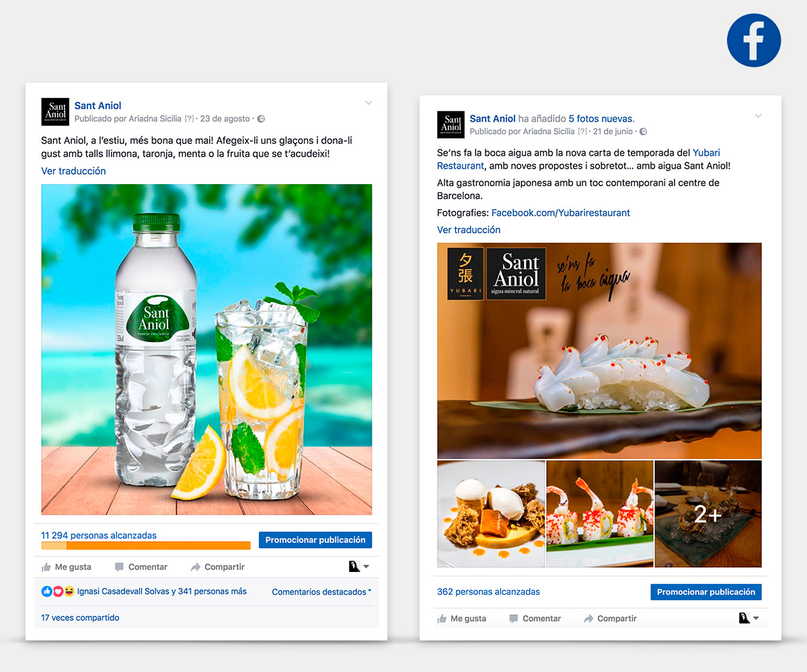Viewport: 807px width, 672px height.
Task: Like the Yubari post with Me gusta
Action: click(462, 619)
